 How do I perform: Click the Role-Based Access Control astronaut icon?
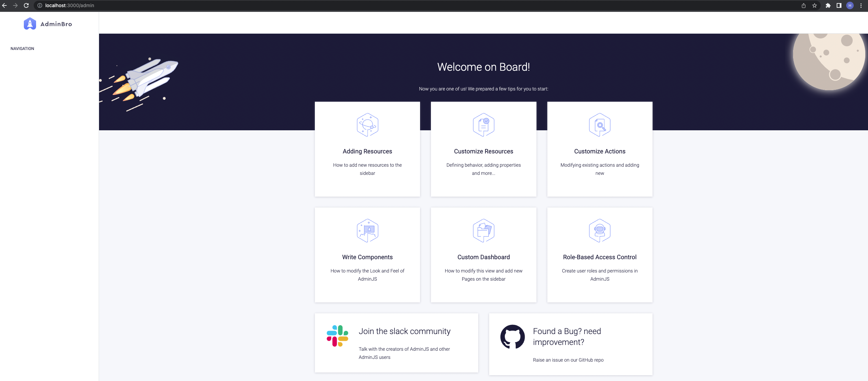[599, 230]
